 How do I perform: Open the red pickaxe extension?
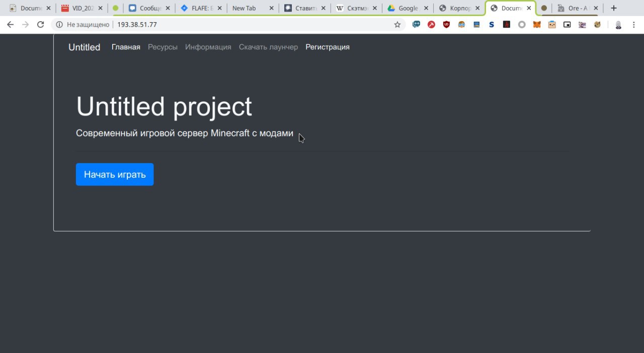(431, 24)
